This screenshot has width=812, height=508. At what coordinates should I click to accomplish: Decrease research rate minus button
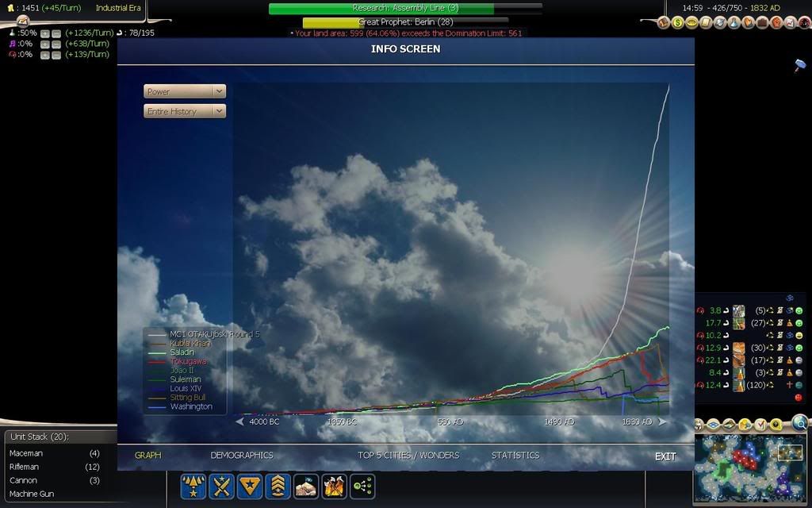[x=56, y=33]
